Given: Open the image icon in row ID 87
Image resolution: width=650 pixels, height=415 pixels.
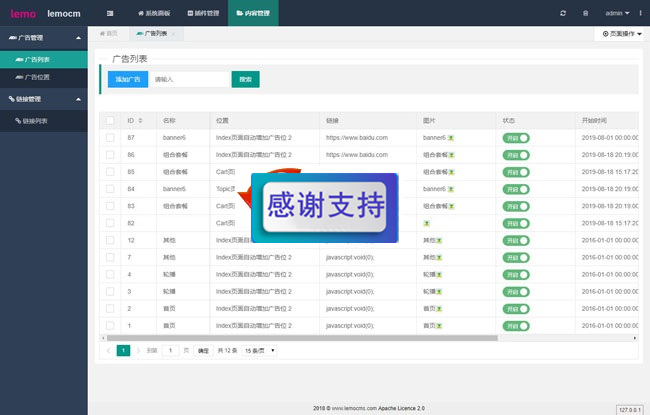Looking at the screenshot, I should pyautogui.click(x=451, y=138).
